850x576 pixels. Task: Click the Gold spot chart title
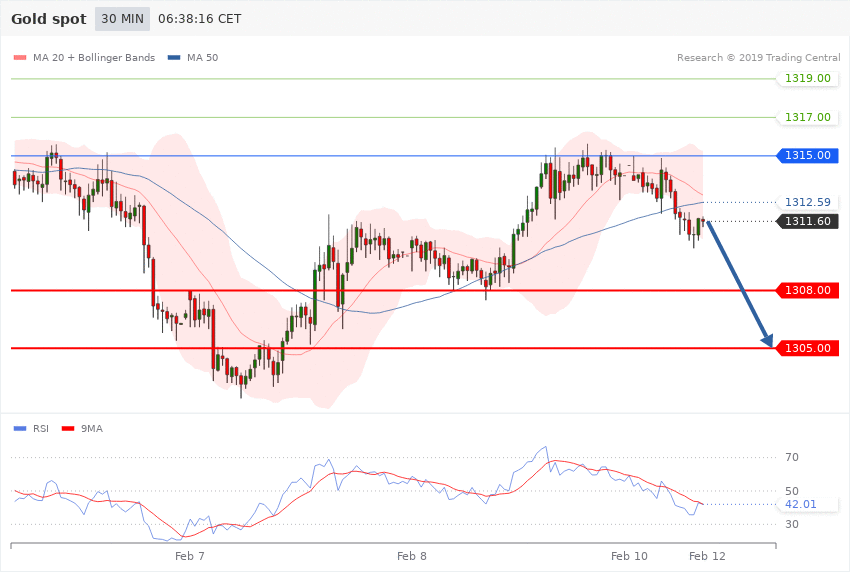click(x=49, y=19)
